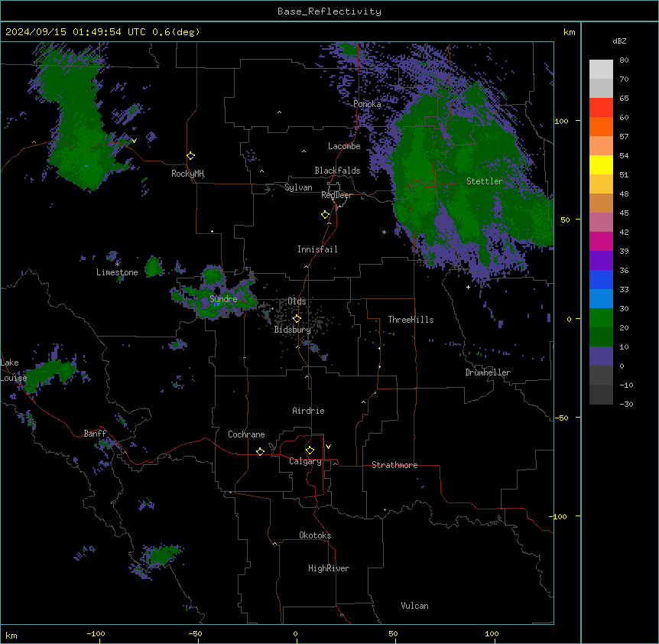The width and height of the screenshot is (659, 644).
Task: Click the yellow V marker northwest of RockyMH
Action: 134,141
